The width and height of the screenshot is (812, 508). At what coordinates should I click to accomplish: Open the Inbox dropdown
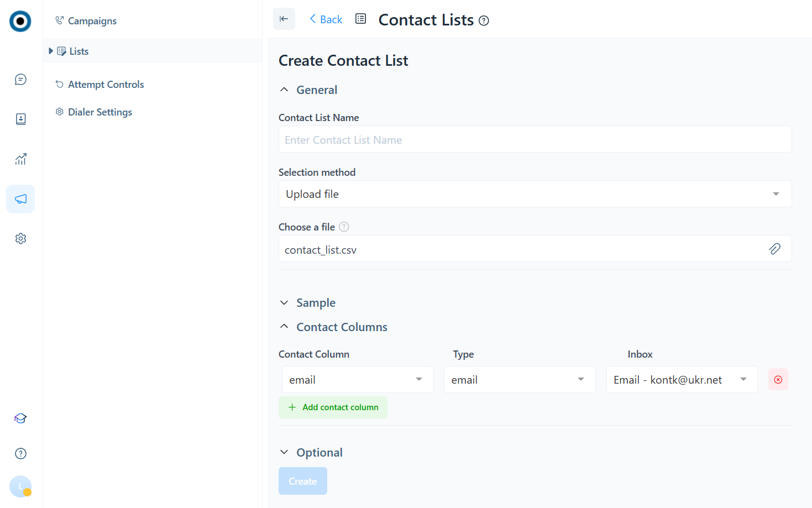tap(681, 380)
